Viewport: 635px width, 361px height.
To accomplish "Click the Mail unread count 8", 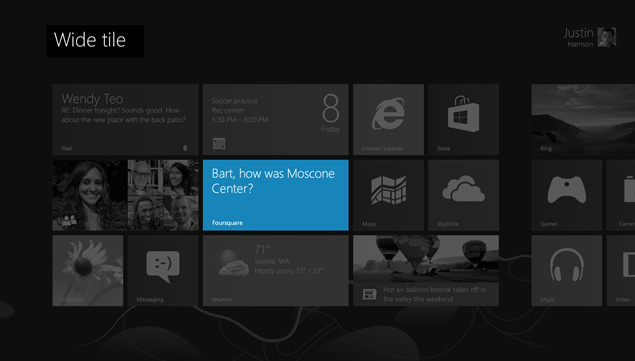I will coord(185,148).
